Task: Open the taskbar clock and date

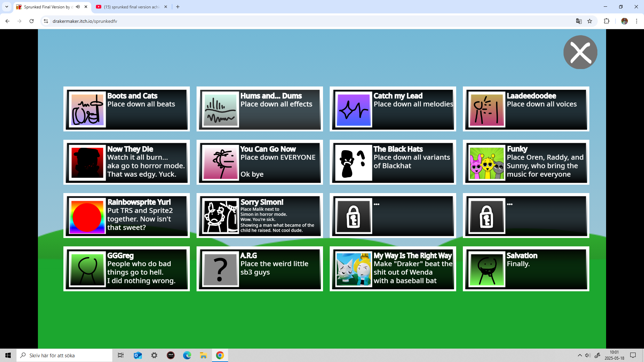Action: [x=614, y=355]
